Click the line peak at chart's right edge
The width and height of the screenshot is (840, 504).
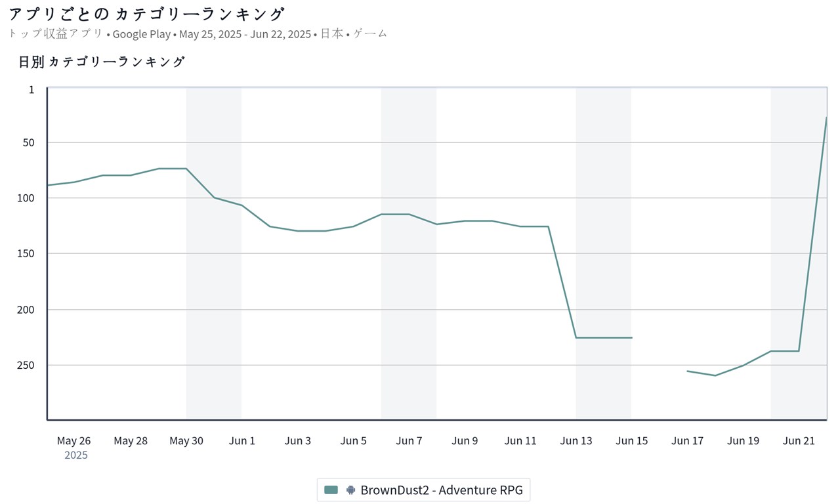click(x=826, y=118)
